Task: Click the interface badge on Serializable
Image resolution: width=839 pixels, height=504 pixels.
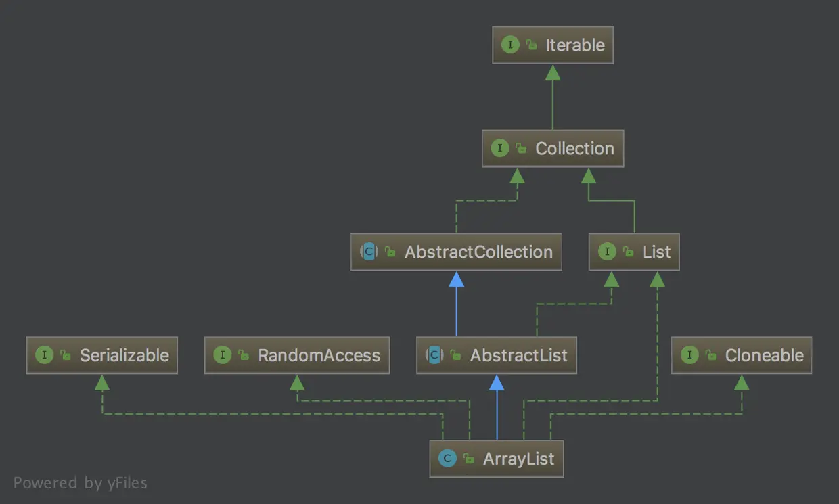Action: coord(44,355)
